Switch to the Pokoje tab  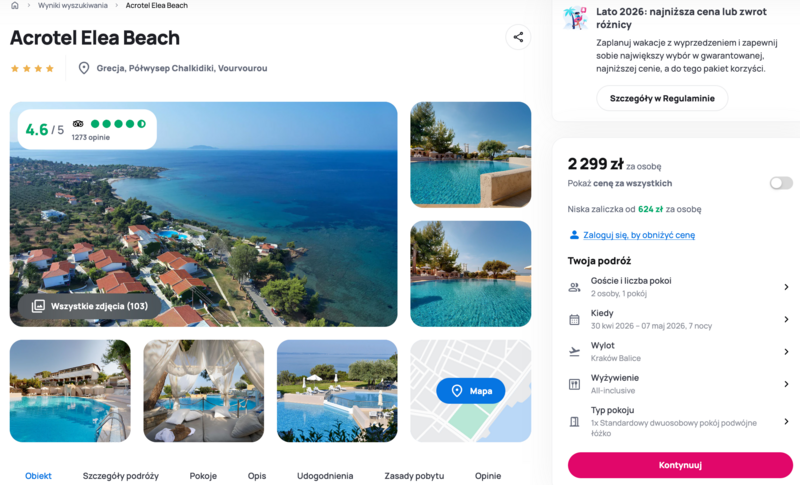pos(203,476)
